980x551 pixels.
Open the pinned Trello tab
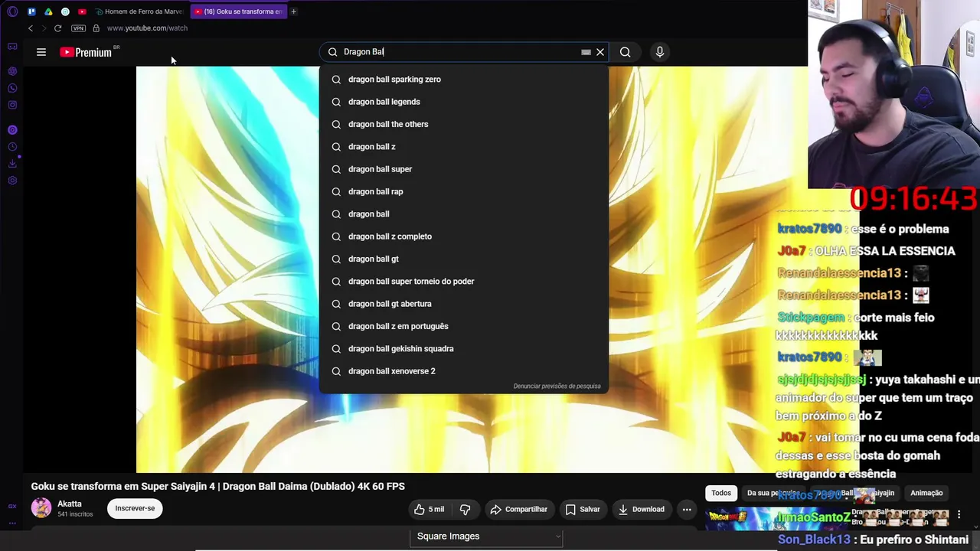point(31,11)
